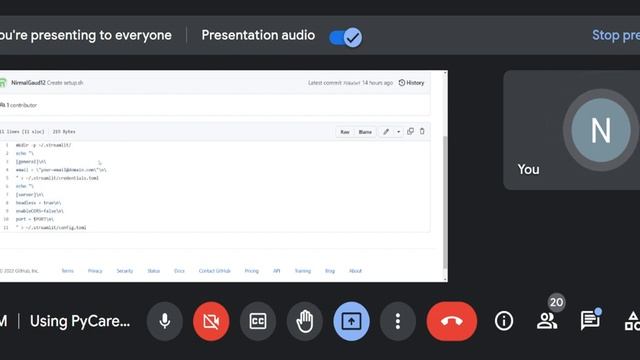
Task: Click the Privacy footer link
Action: coord(95,271)
